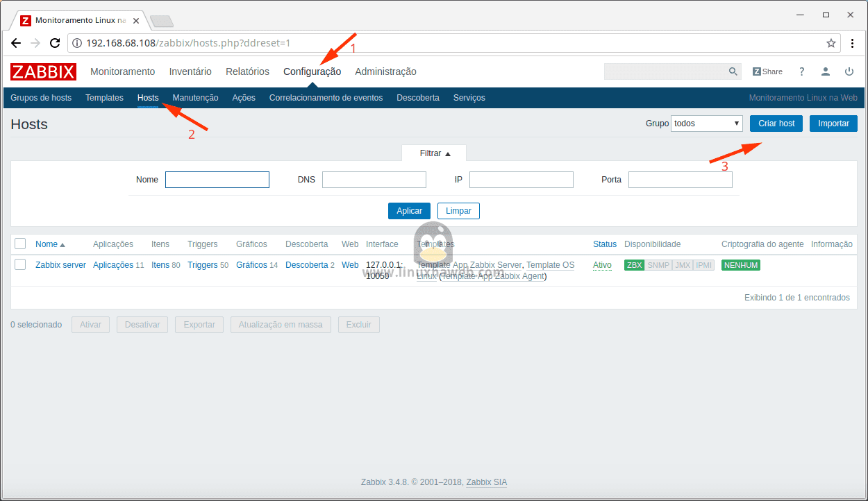Click the JMX availability badge

point(683,265)
